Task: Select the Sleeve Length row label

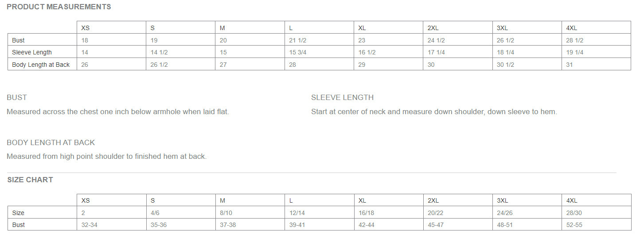Action: click(x=32, y=52)
